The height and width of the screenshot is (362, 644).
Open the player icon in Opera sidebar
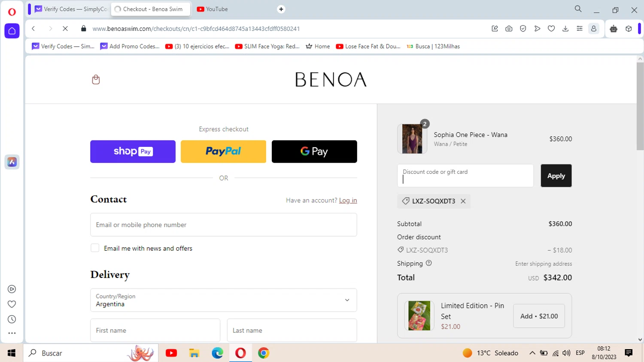click(12, 289)
